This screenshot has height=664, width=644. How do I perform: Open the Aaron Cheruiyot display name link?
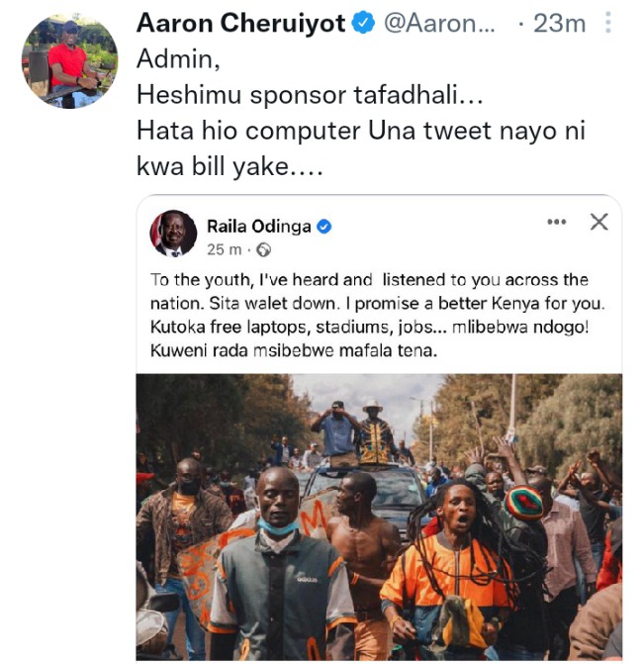pos(240,23)
